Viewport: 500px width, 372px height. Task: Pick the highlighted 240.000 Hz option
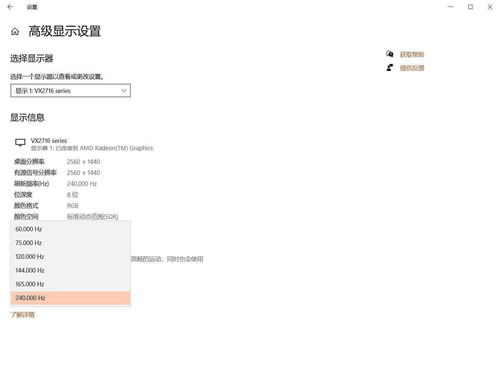pyautogui.click(x=70, y=298)
